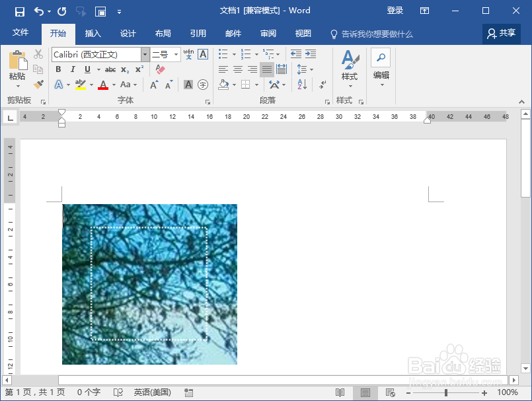The width and height of the screenshot is (532, 401).
Task: Expand the bullet list style options
Action: [234, 54]
